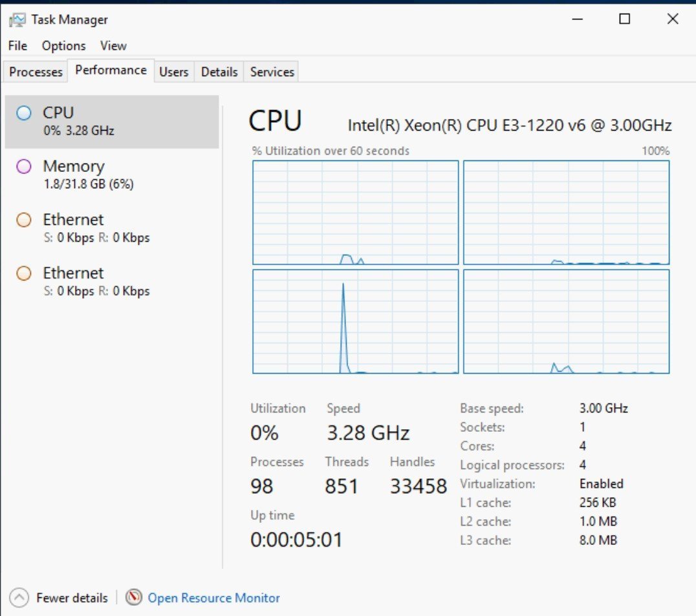Click the Task Manager app icon in title bar

coord(17,20)
